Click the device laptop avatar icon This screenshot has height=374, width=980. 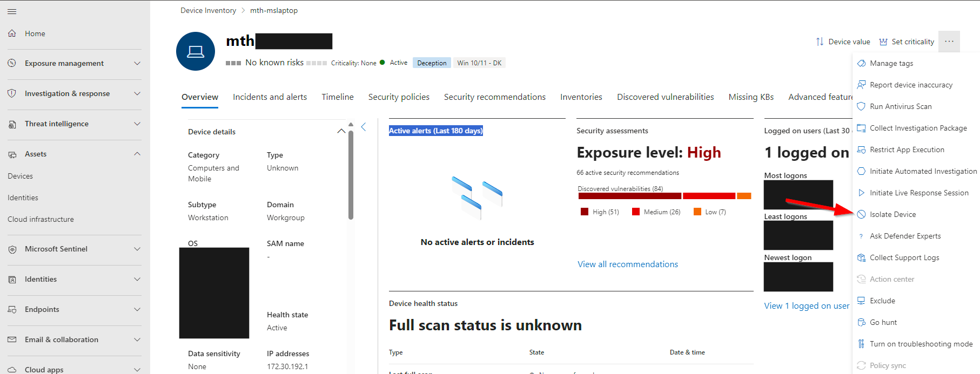tap(196, 51)
